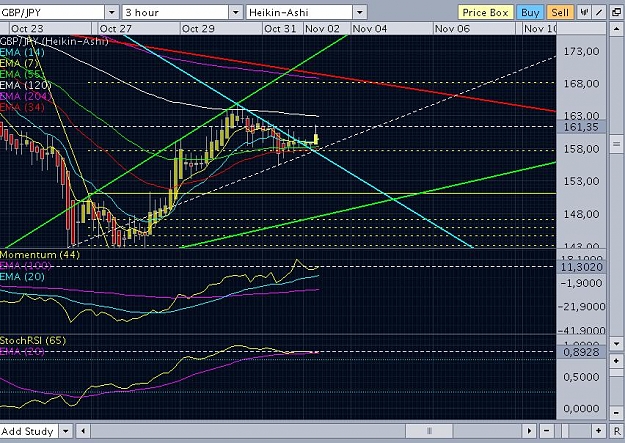Click the Buy button

(530, 12)
